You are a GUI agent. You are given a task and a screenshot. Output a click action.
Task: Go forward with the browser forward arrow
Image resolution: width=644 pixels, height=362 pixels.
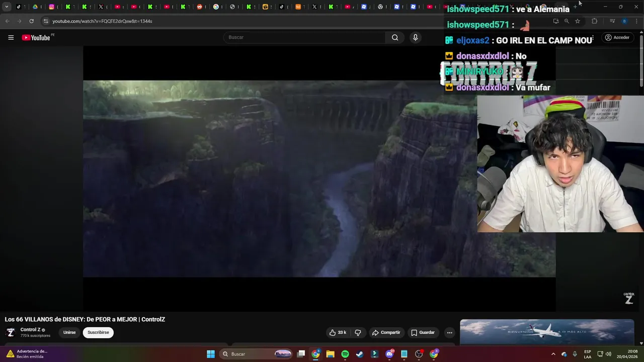[x=19, y=21]
